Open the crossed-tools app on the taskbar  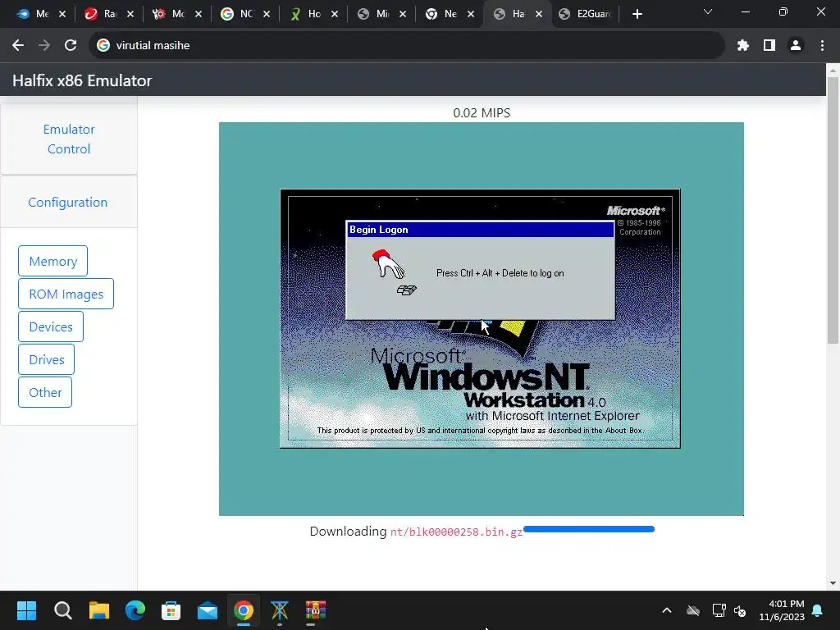pos(280,610)
